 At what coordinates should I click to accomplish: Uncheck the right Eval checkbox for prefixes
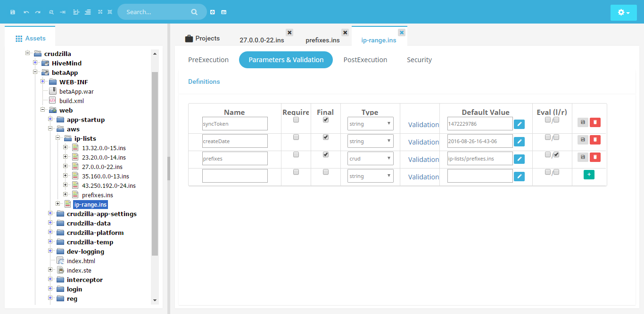[x=557, y=155]
